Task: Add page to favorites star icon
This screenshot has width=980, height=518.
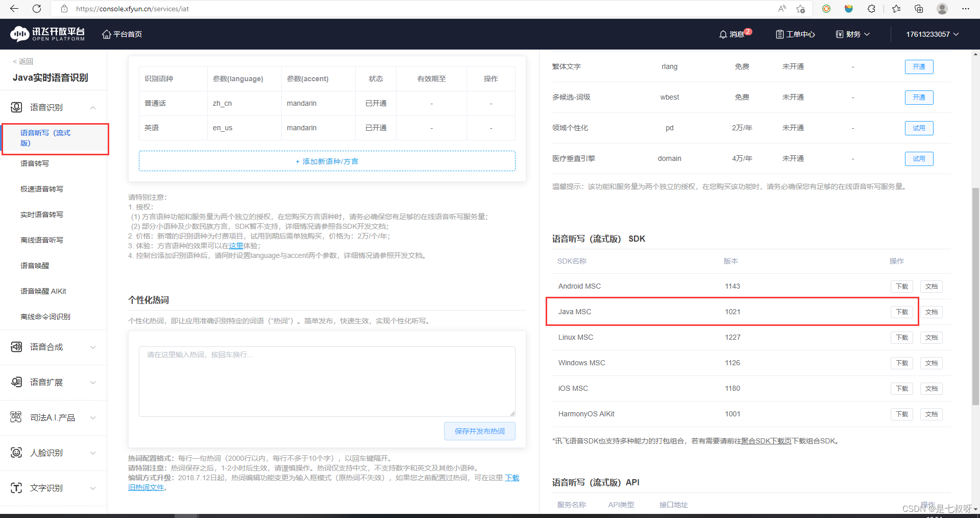Action: tap(800, 9)
